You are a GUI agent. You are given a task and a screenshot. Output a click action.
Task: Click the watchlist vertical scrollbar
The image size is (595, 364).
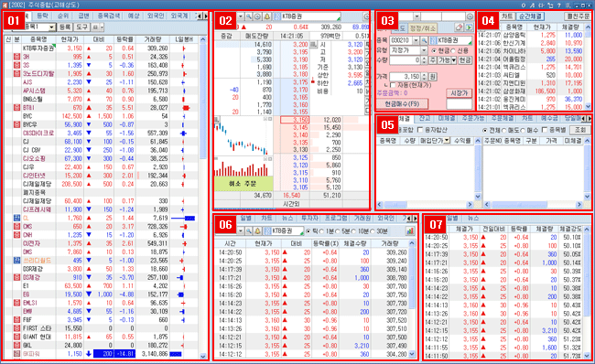(x=202, y=198)
